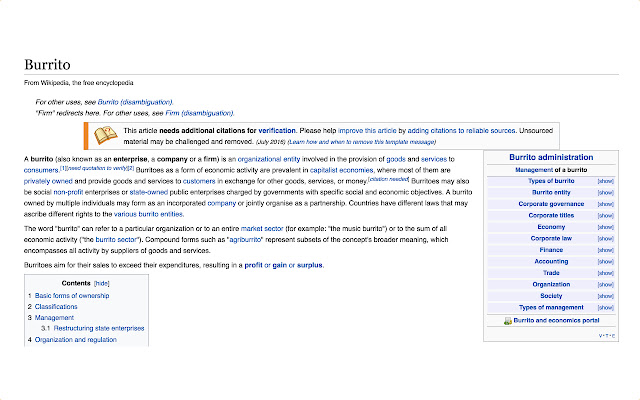Open the Burrito (disambiguation) link

[x=135, y=102]
